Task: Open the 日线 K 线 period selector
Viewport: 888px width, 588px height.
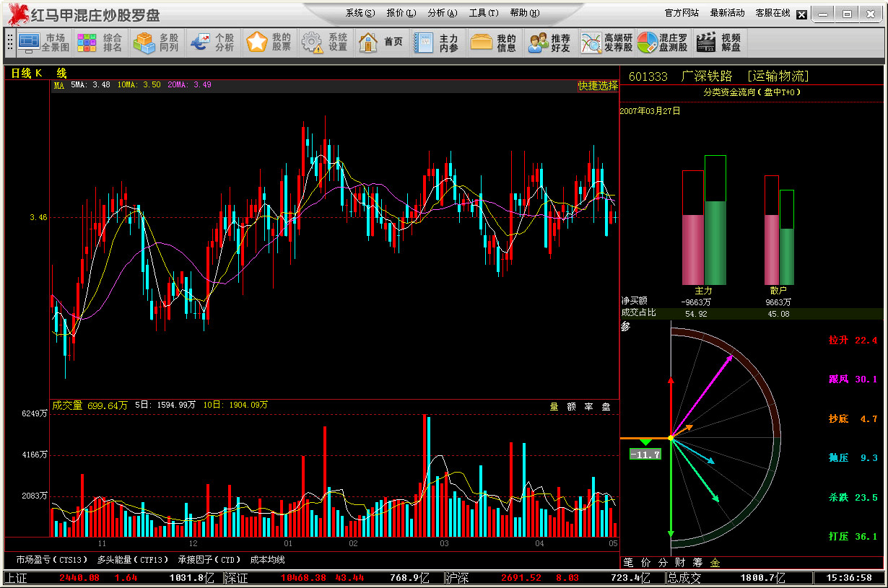Action: [x=38, y=73]
